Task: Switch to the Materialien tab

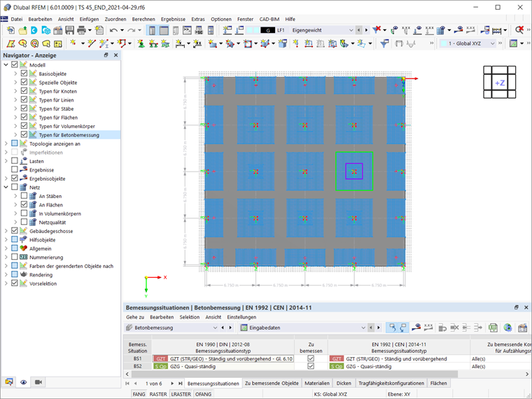Action: point(317,383)
